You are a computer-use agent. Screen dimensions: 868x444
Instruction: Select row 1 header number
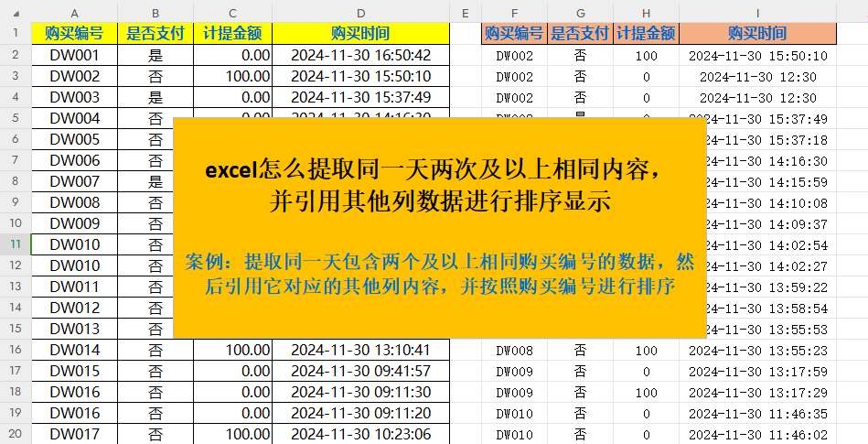pyautogui.click(x=16, y=33)
